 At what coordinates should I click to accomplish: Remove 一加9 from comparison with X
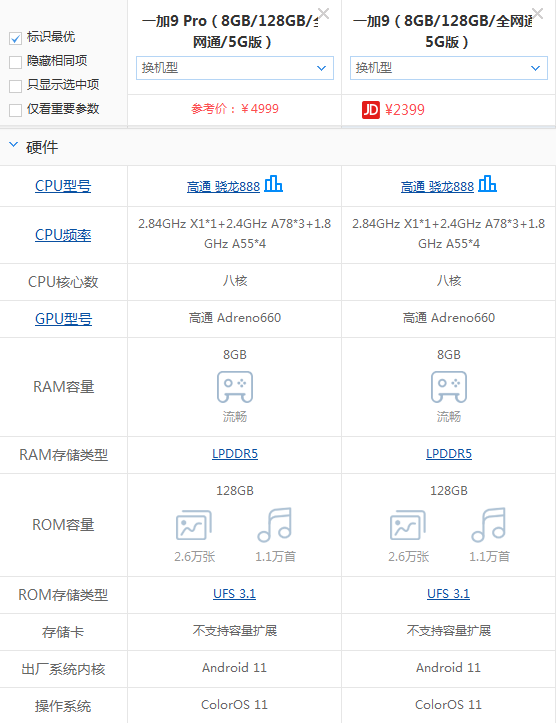tap(538, 14)
